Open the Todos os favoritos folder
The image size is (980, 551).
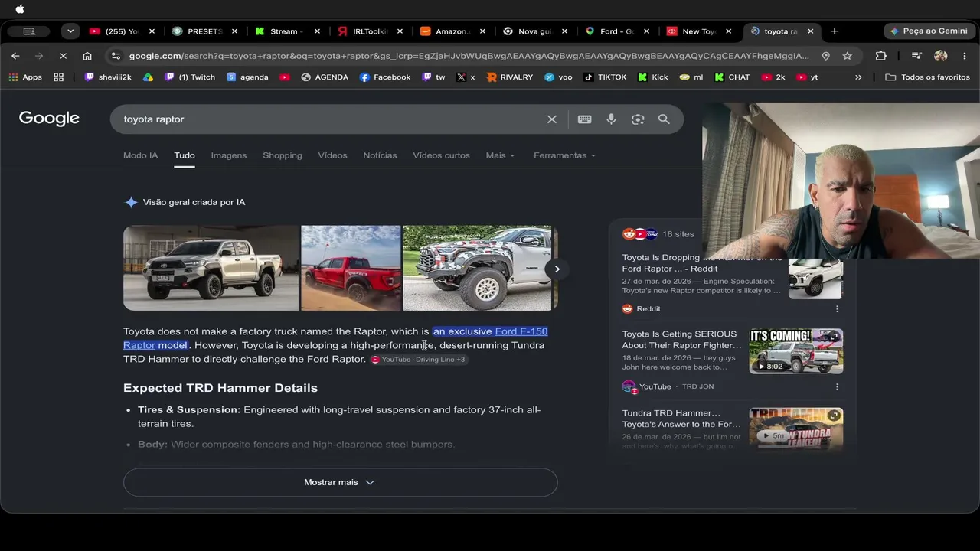click(927, 77)
